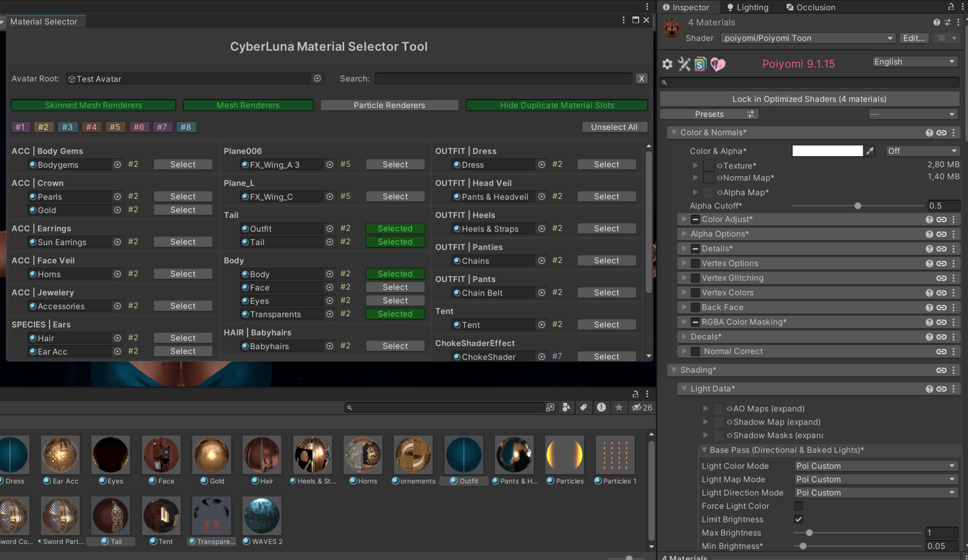The width and height of the screenshot is (968, 560).
Task: Click Lock in Optimized Shaders button
Action: point(809,99)
